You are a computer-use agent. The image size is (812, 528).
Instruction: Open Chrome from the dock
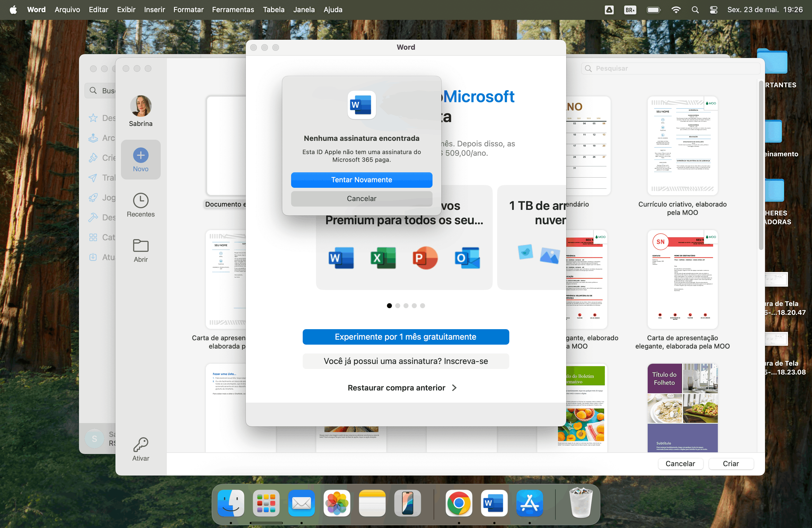pyautogui.click(x=458, y=503)
